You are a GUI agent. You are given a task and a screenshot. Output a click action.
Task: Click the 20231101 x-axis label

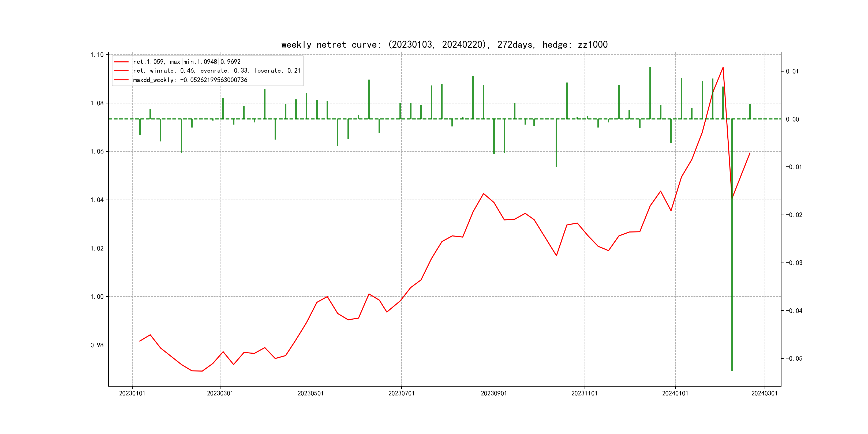tap(584, 393)
